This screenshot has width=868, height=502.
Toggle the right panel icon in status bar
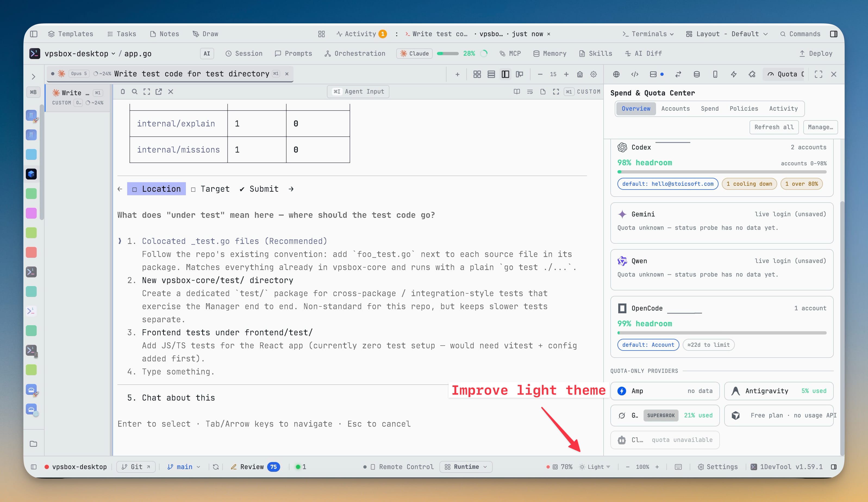coord(833,466)
